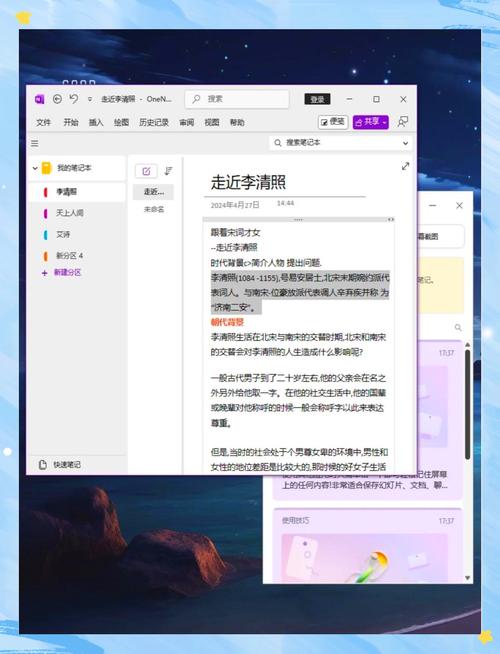The height and width of the screenshot is (654, 500).
Task: Open the 审阅 ribbon tab
Action: (x=186, y=122)
